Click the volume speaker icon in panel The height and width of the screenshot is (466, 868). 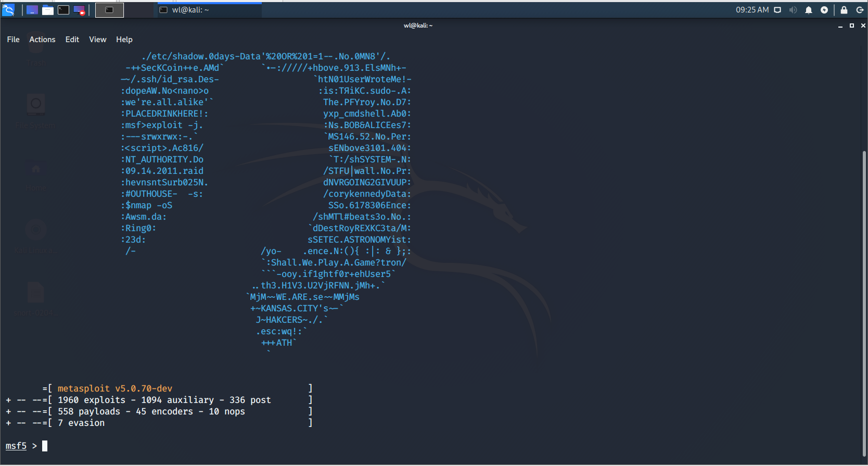coord(793,10)
